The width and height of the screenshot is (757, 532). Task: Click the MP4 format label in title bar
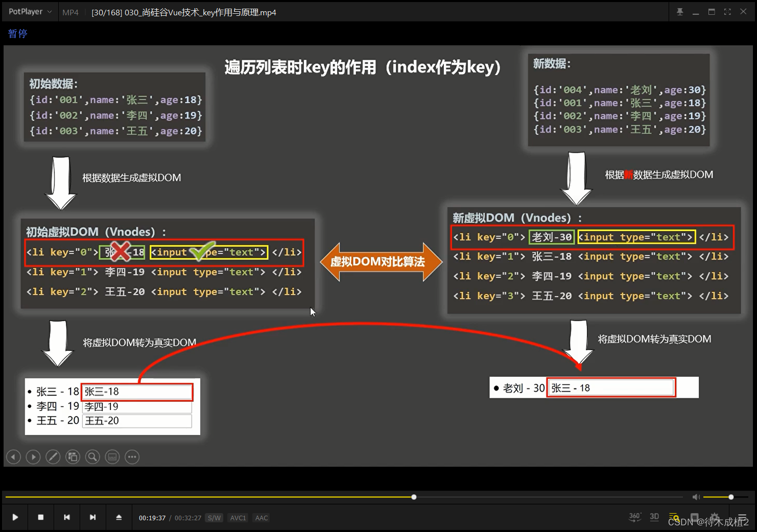tap(70, 12)
